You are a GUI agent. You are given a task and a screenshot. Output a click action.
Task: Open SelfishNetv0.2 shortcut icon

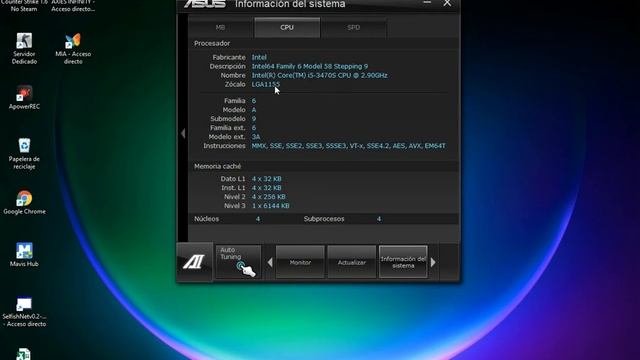coord(24,312)
